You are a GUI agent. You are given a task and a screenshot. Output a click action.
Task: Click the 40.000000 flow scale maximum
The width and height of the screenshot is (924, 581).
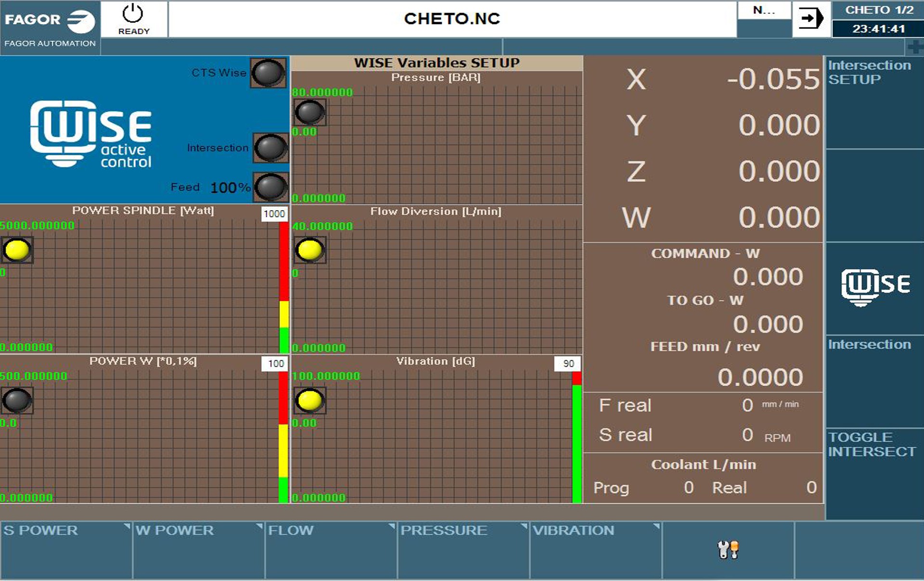[x=322, y=226]
